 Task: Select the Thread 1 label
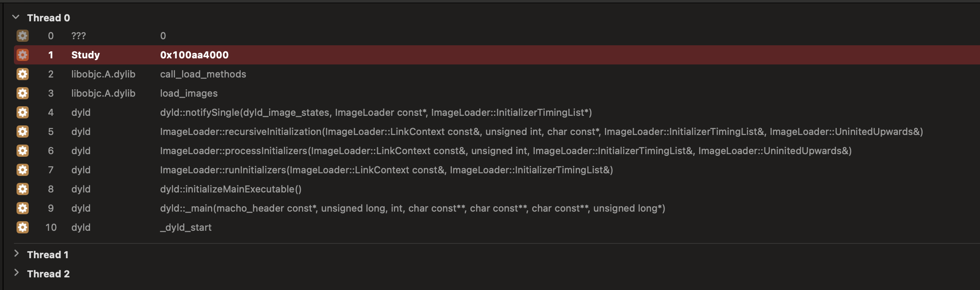tap(48, 255)
